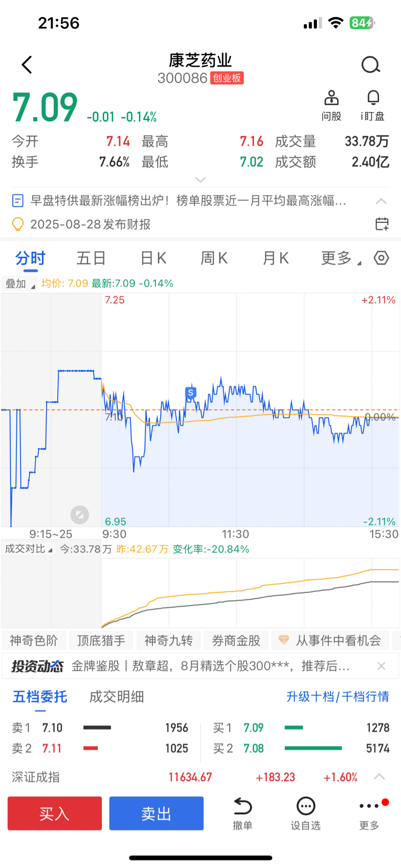The height and width of the screenshot is (868, 401).
Task: Dismiss the 投资动态 banner with X
Action: click(381, 666)
